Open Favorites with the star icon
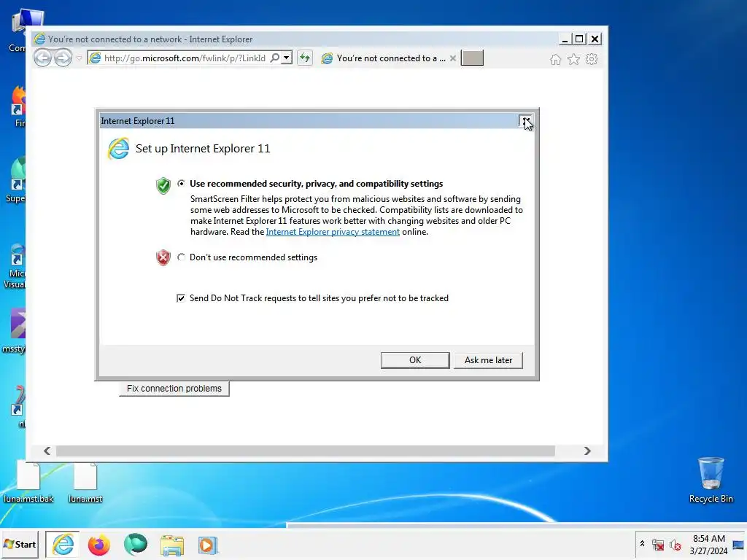Screen dimensions: 747x560 click(x=573, y=60)
